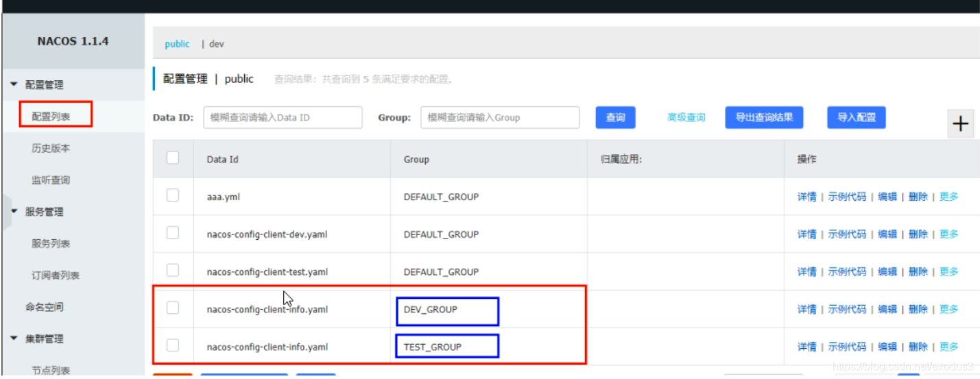Click 编辑 for aaa.yml
Screen dimensions: 980x379
tap(887, 197)
